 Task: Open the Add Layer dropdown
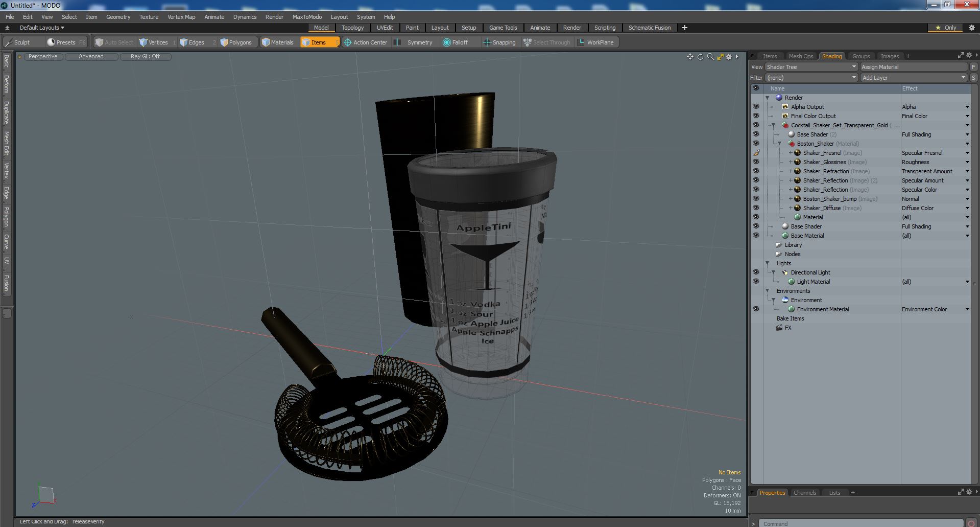tap(914, 78)
